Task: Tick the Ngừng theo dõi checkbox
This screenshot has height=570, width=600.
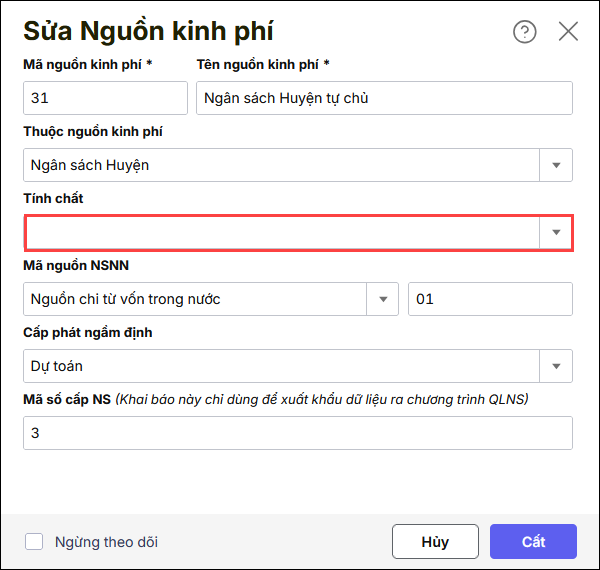Action: pyautogui.click(x=34, y=542)
